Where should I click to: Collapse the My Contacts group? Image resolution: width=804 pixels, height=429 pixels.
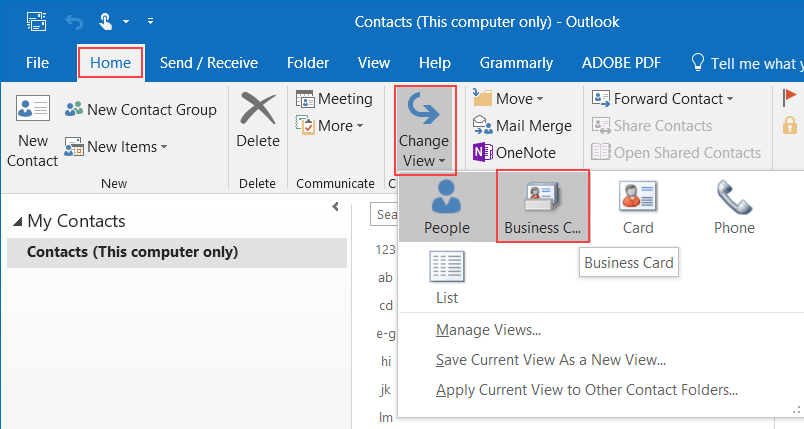[x=18, y=222]
